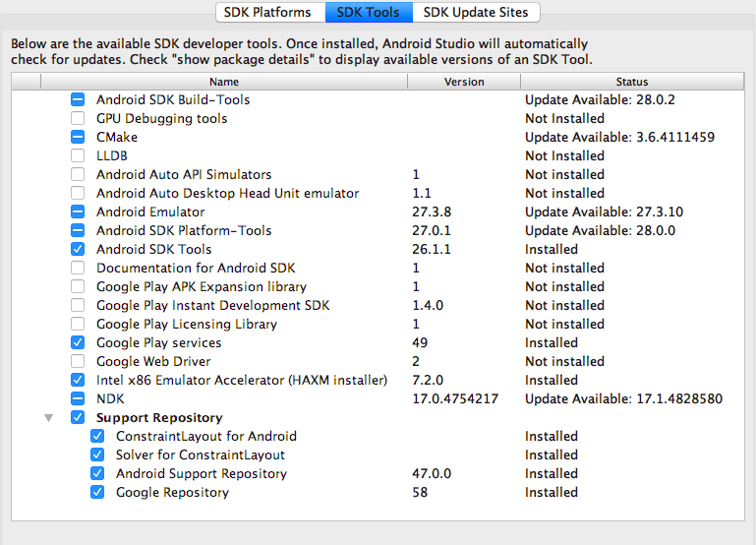Screen dimensions: 756x545
Task: Click version '27.0.1' of Platform-Tools
Action: click(x=432, y=230)
